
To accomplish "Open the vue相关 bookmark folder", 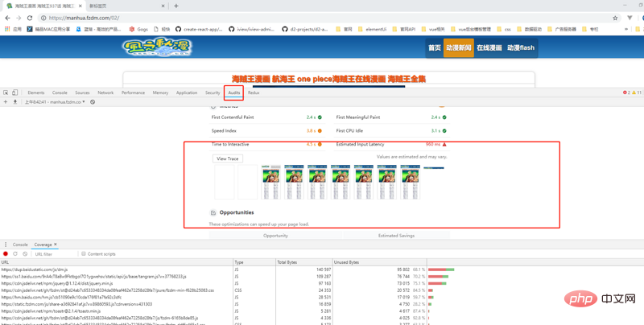I will point(433,29).
